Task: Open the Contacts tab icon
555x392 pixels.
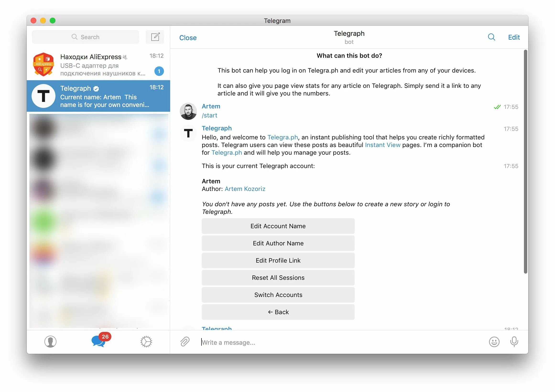Action: click(50, 342)
